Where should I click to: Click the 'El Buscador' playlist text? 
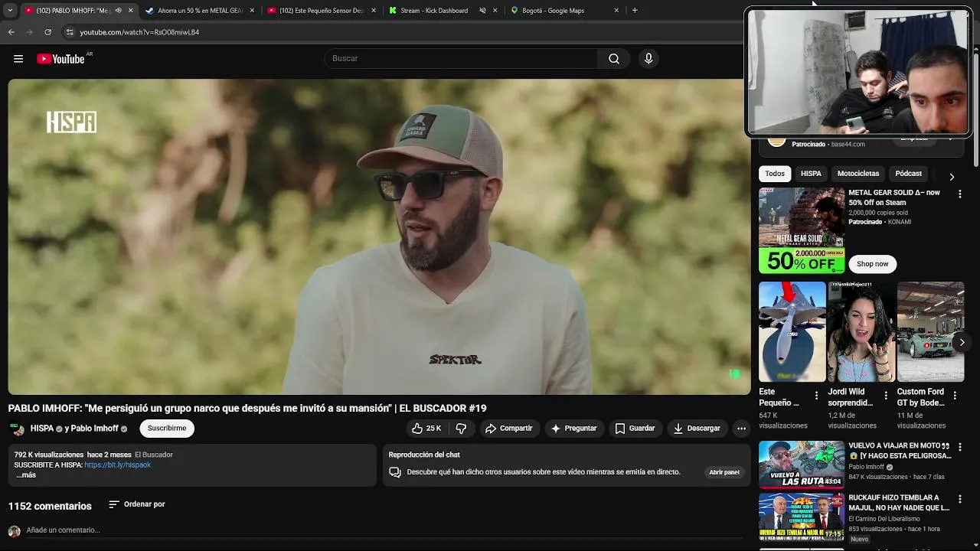(x=154, y=455)
